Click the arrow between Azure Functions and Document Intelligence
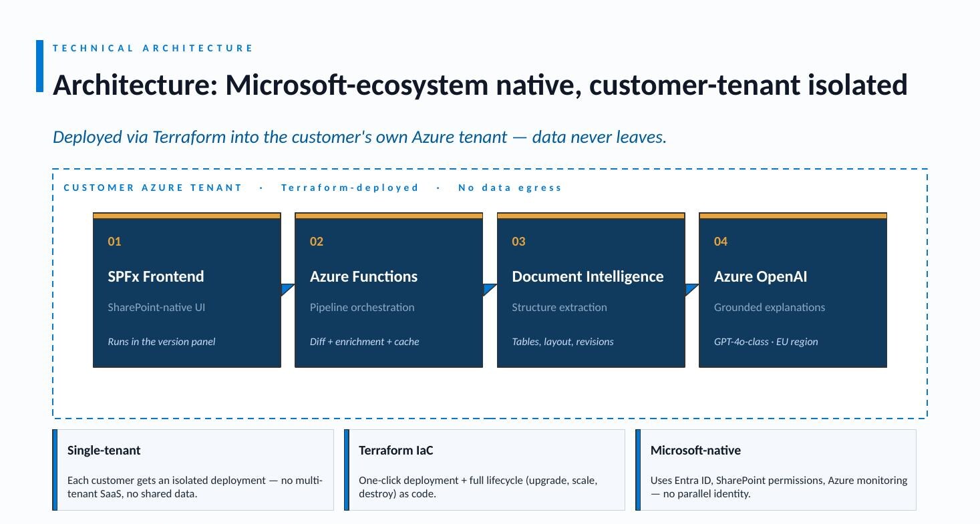This screenshot has width=980, height=524. (x=490, y=290)
